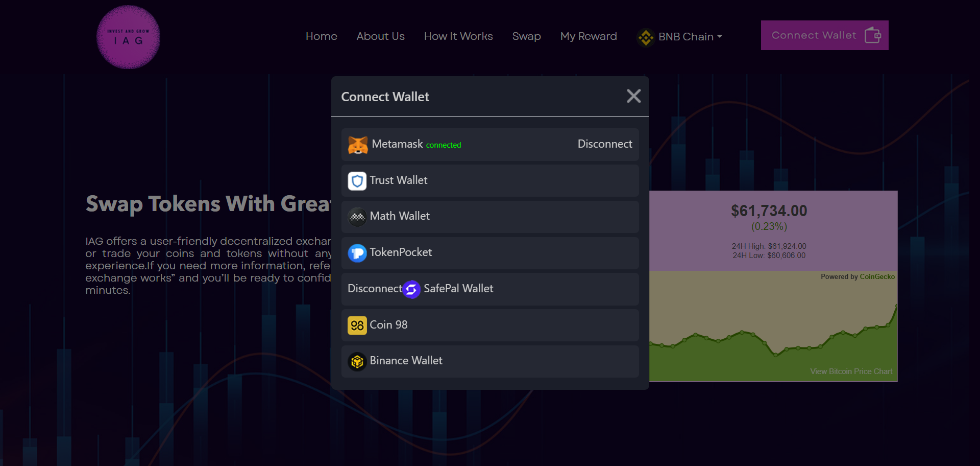Click the TokenPocket blue icon
The width and height of the screenshot is (980, 466).
(357, 253)
